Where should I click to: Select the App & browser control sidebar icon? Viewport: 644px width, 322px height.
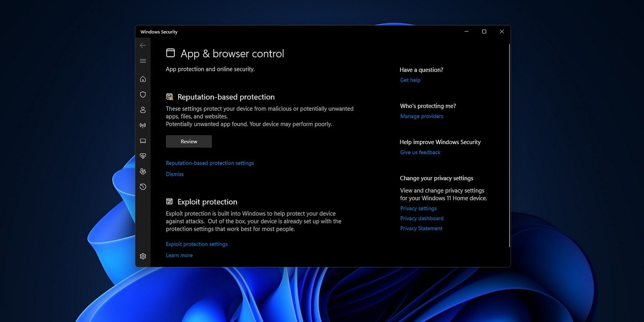pos(143,141)
